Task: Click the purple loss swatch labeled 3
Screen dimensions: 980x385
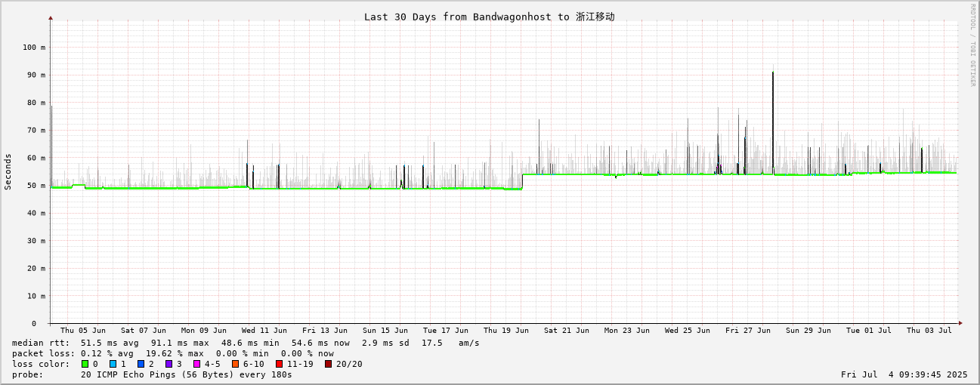Action: point(168,364)
